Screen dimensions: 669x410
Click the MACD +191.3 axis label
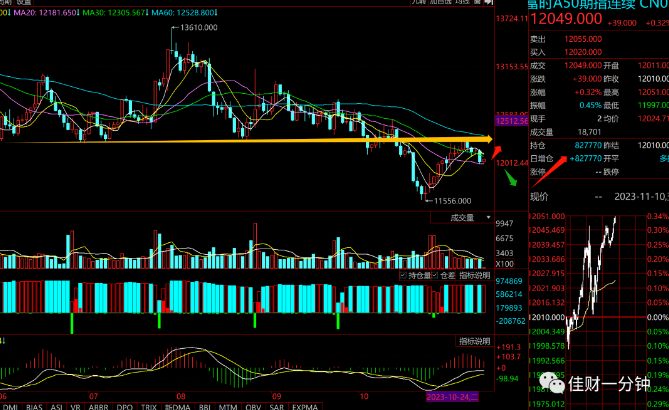click(509, 347)
